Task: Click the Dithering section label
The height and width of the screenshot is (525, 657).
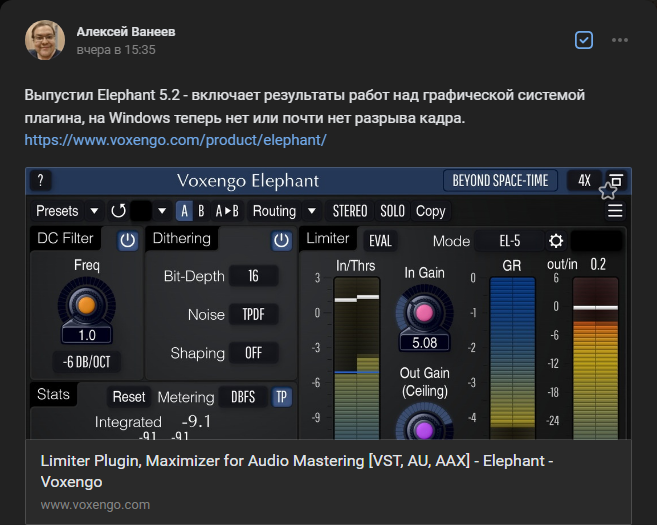Action: tap(181, 238)
